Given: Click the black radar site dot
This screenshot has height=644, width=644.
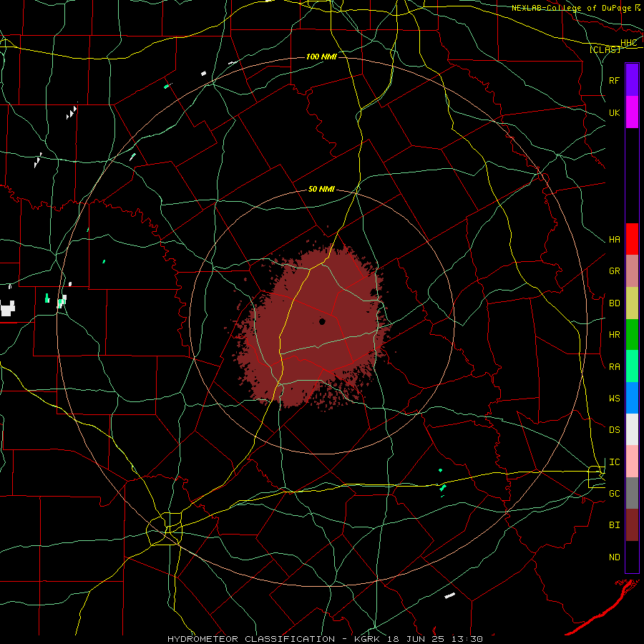Looking at the screenshot, I should 323,321.
